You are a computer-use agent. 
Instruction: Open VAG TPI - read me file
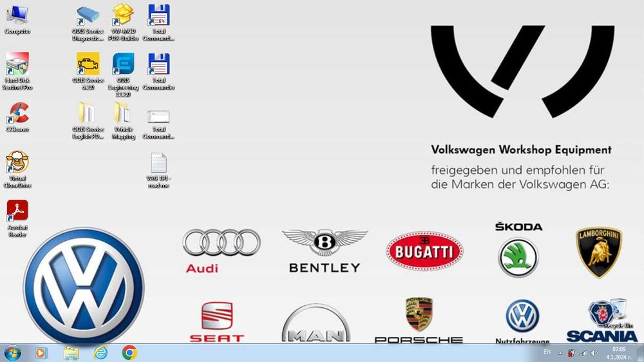(x=158, y=170)
